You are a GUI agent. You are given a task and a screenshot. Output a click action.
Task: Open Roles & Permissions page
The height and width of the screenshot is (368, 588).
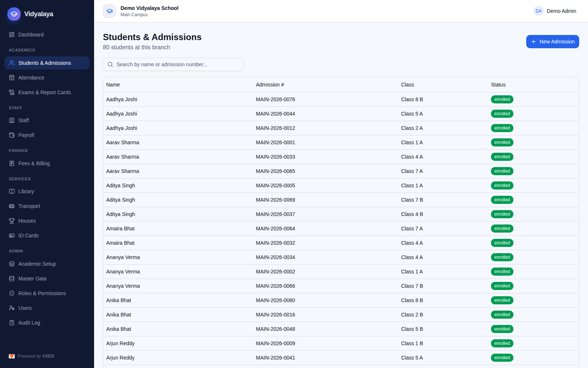(x=47, y=293)
